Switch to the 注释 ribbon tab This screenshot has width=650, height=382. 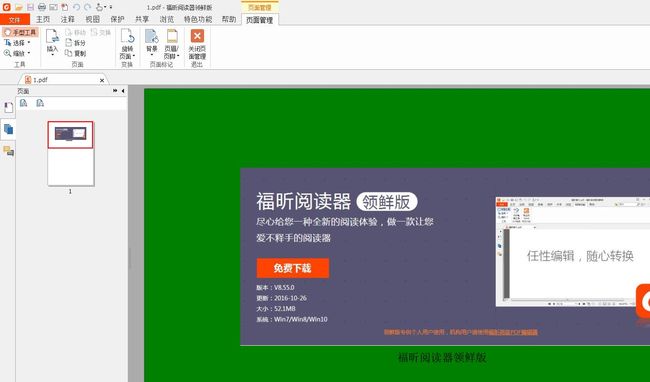coord(68,19)
